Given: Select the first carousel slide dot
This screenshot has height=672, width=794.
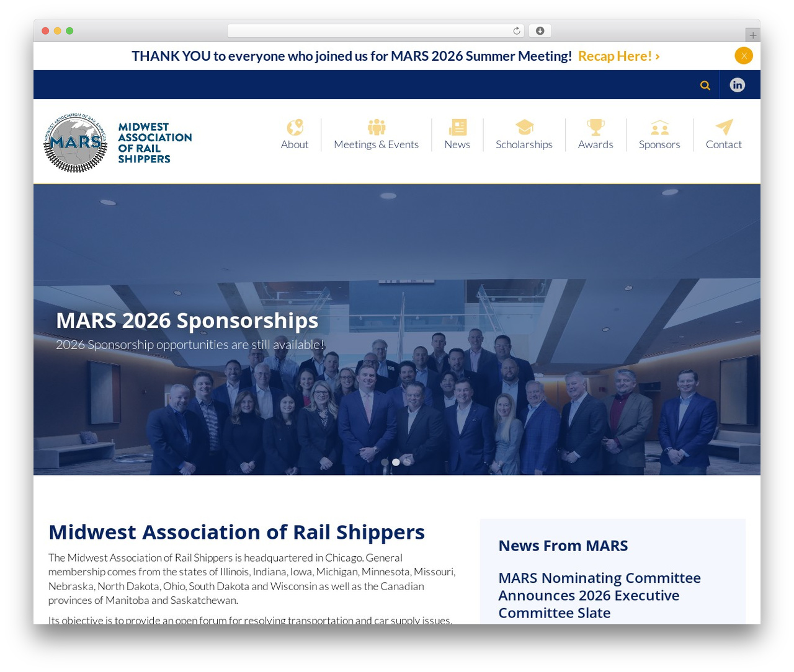Looking at the screenshot, I should [385, 462].
